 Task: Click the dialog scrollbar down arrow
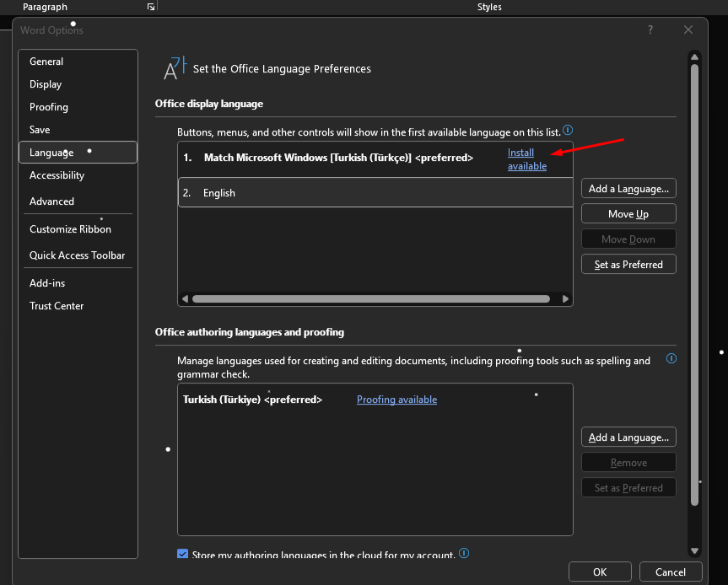click(694, 550)
